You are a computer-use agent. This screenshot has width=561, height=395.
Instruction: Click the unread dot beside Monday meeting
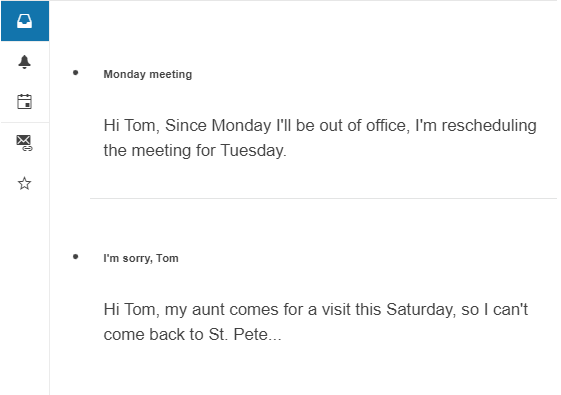click(75, 73)
